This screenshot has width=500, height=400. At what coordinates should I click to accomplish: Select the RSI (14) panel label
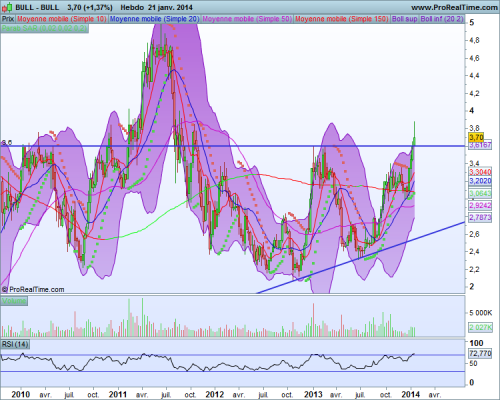click(15, 344)
